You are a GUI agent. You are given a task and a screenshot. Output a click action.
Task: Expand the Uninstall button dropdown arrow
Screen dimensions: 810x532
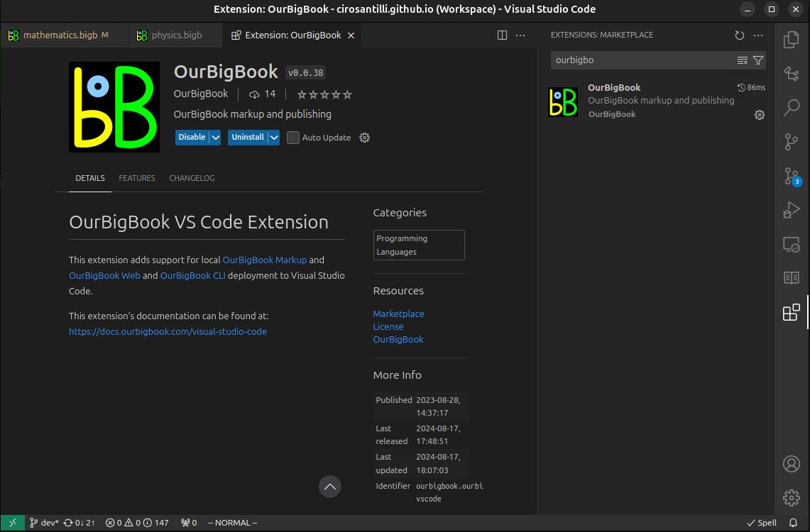point(274,138)
